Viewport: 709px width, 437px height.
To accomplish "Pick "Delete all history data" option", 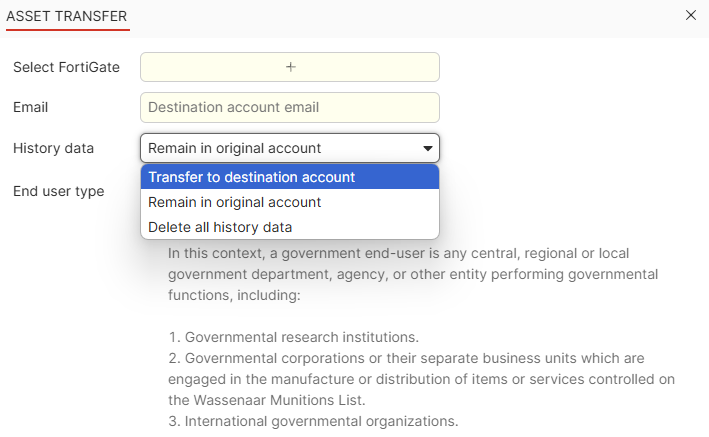I will point(220,227).
